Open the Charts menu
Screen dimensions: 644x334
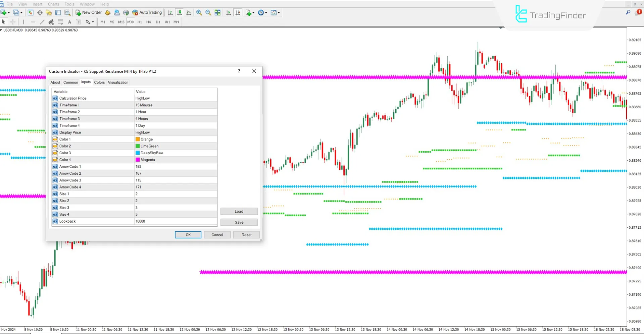(53, 4)
